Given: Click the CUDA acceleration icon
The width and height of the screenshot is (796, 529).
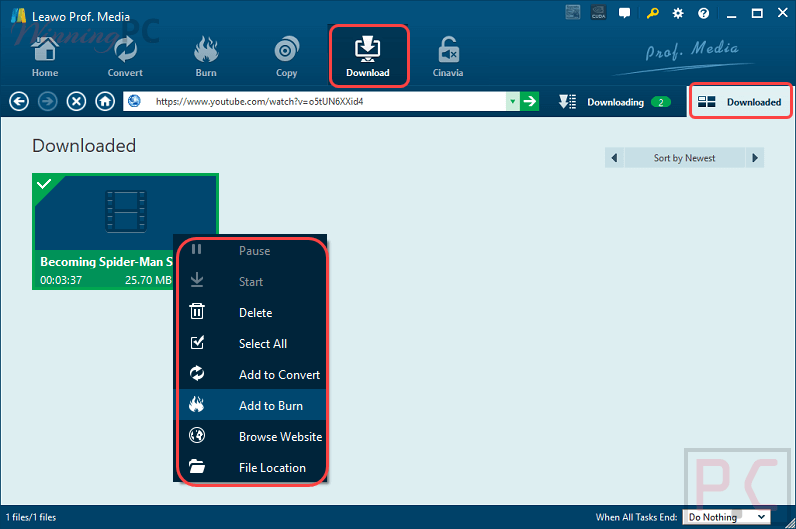Looking at the screenshot, I should [599, 13].
